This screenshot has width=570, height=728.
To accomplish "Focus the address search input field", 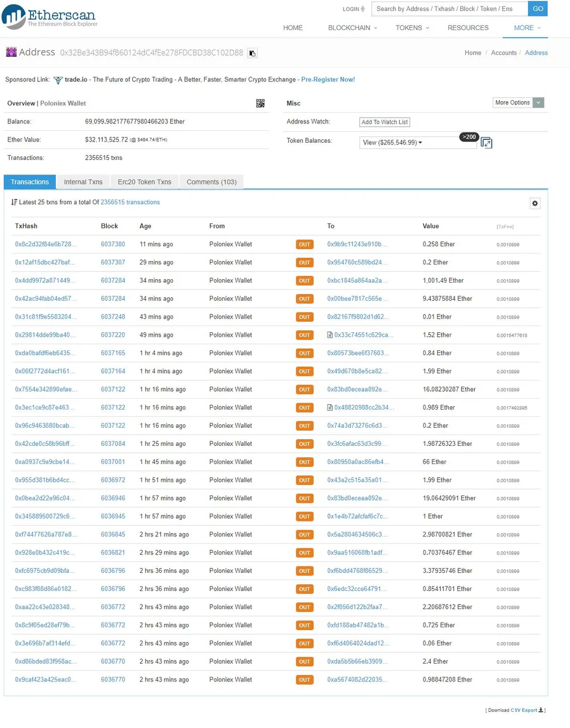I will 449,9.
